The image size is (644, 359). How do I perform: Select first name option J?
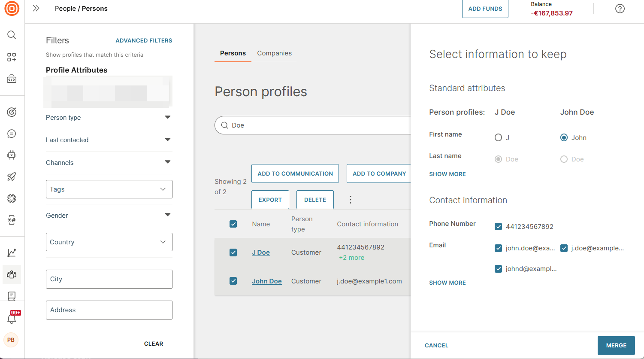[x=498, y=137]
